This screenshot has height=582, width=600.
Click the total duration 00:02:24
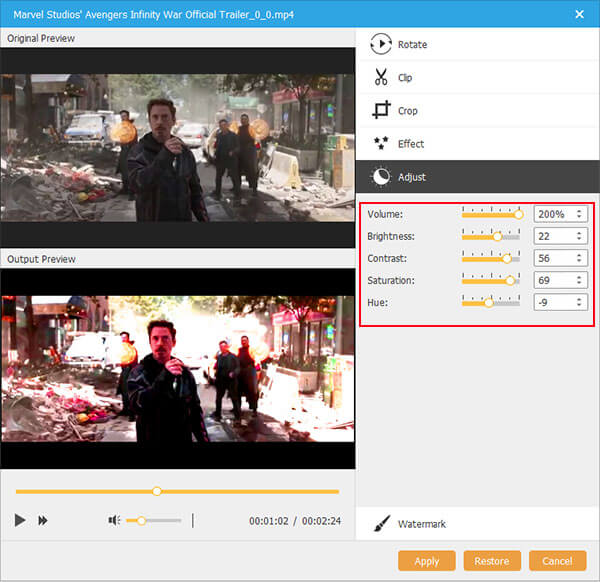click(x=321, y=521)
